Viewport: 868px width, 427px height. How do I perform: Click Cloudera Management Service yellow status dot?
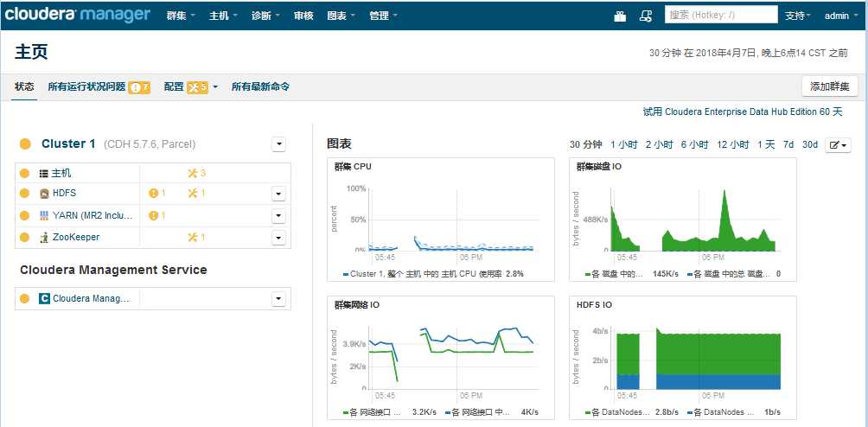point(24,299)
